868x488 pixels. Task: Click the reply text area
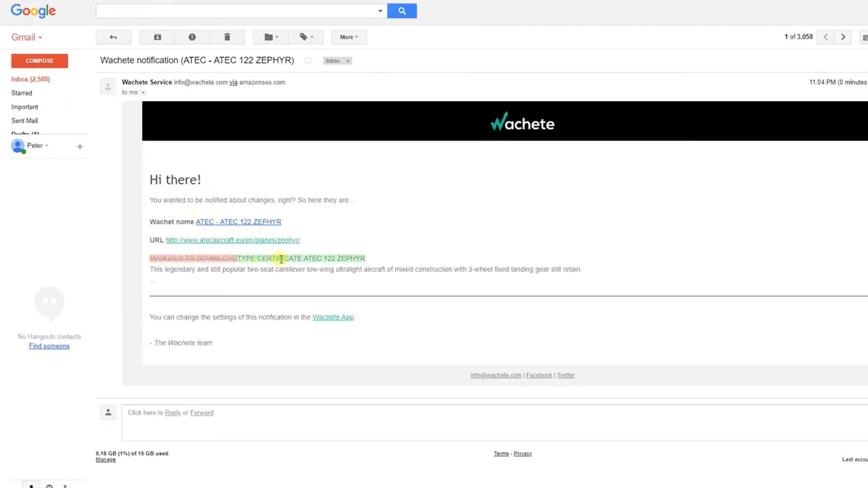(495, 422)
